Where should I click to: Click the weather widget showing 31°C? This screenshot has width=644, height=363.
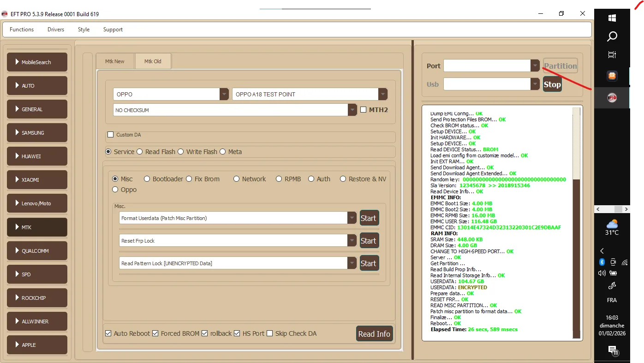pos(612,227)
